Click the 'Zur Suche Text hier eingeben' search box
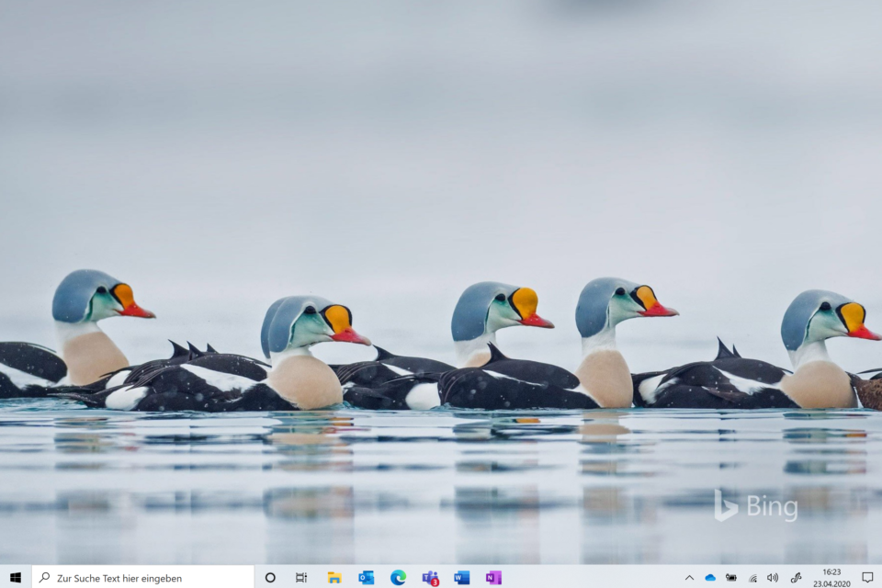The width and height of the screenshot is (882, 588). 142,577
